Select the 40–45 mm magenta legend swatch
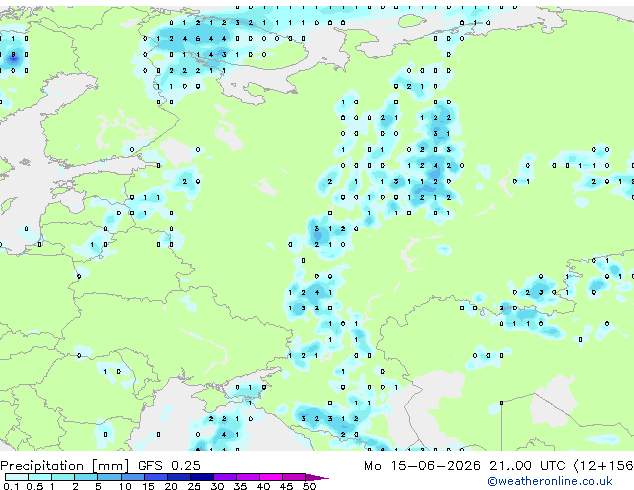Screen dimensions: 634x490 click(271, 477)
